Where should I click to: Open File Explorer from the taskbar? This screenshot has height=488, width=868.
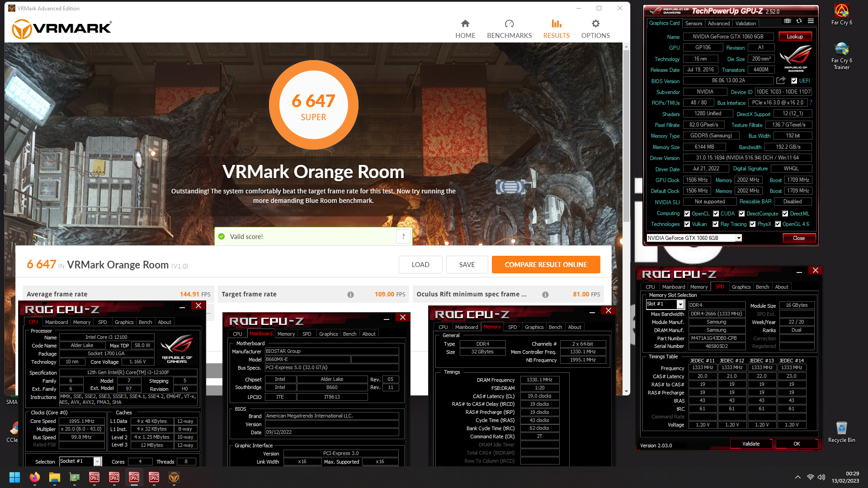point(55,477)
